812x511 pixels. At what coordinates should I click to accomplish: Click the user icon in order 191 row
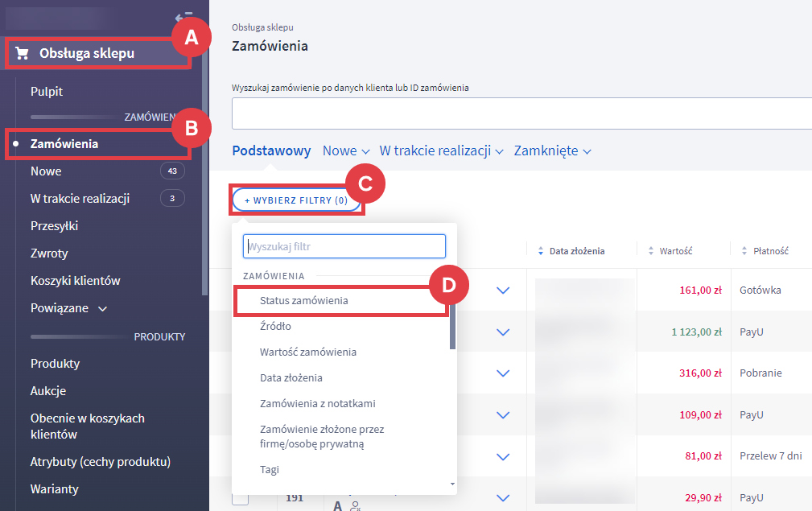(355, 505)
